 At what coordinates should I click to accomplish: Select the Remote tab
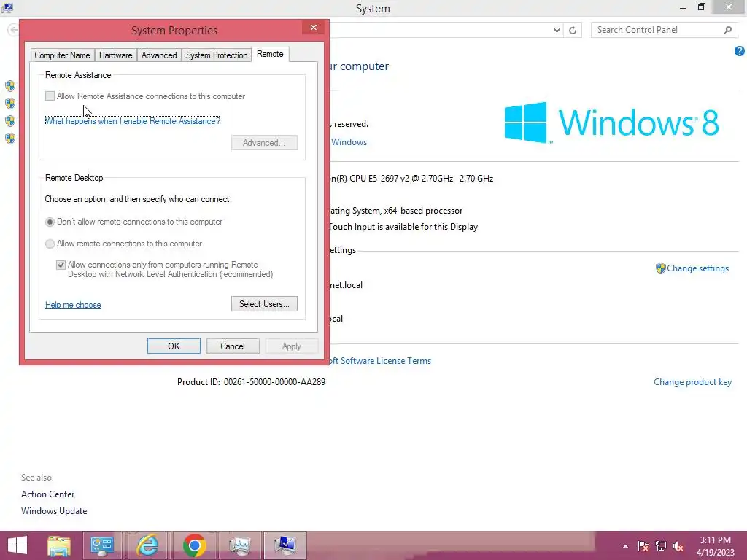pyautogui.click(x=270, y=54)
